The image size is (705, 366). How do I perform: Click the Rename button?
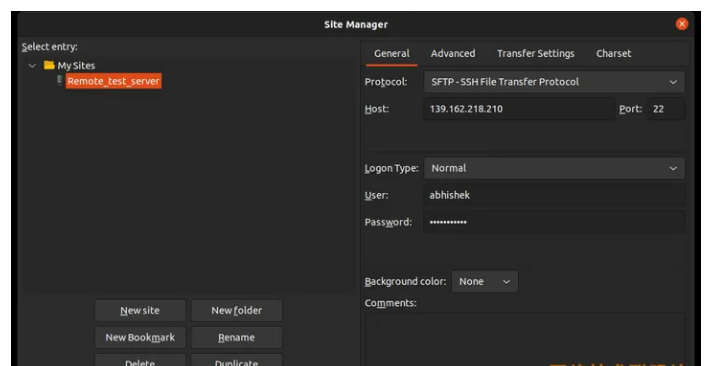pyautogui.click(x=236, y=337)
